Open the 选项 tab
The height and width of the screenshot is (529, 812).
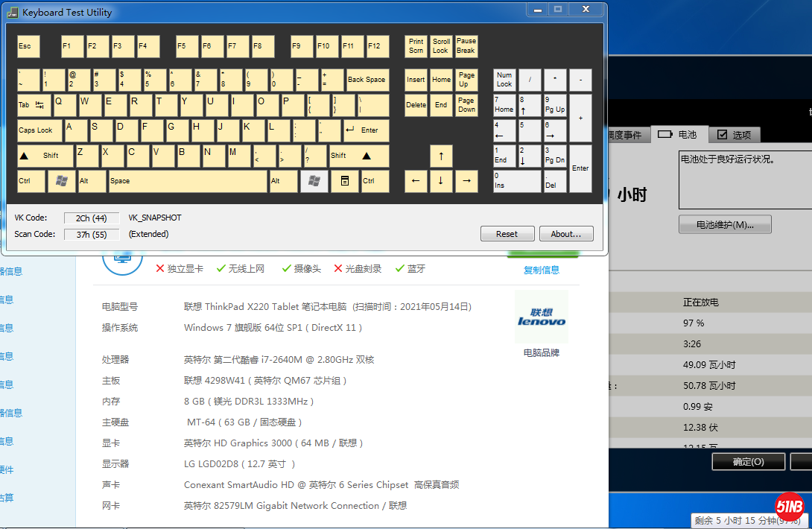[734, 135]
